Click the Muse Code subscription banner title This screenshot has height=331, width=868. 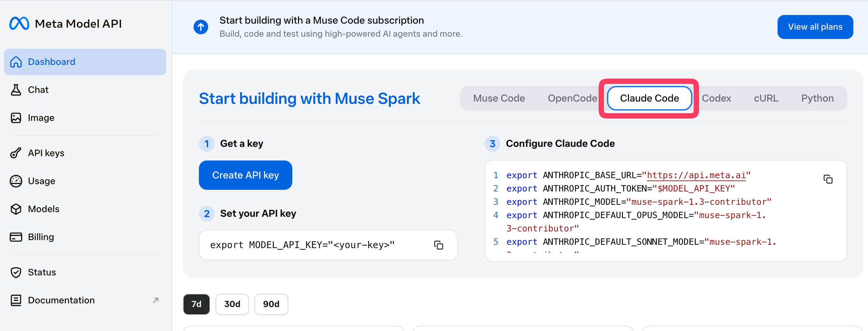[x=322, y=20]
